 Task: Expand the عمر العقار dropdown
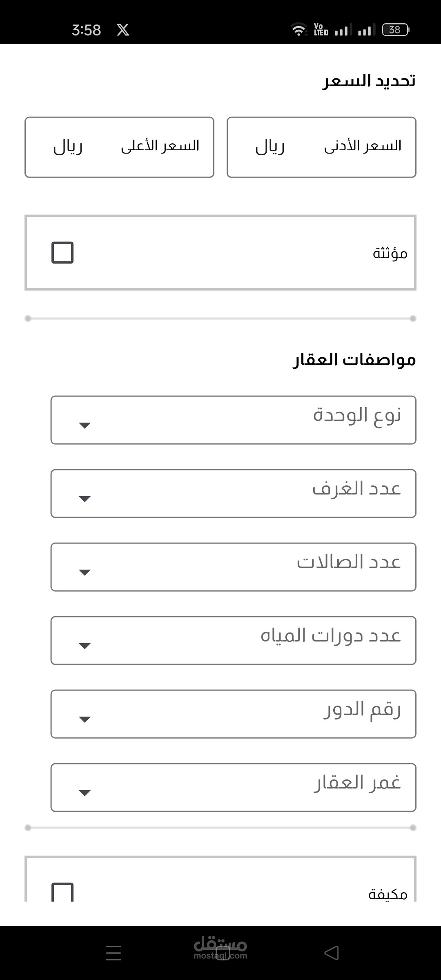tap(233, 787)
